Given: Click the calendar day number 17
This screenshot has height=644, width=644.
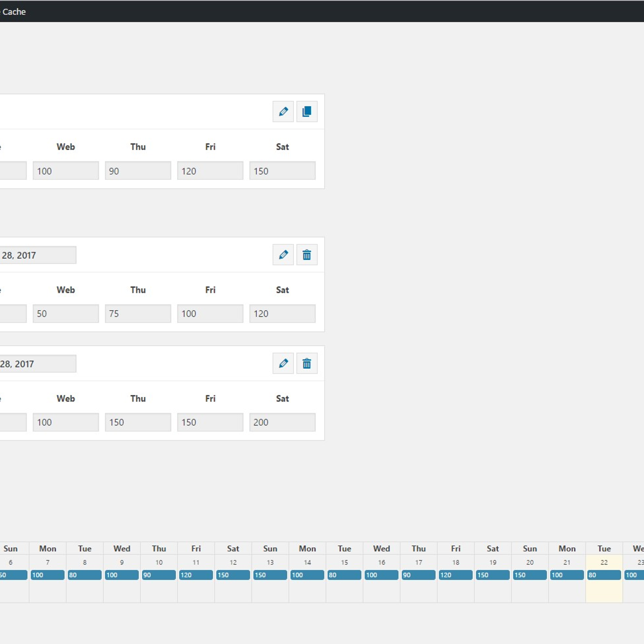Looking at the screenshot, I should [419, 562].
